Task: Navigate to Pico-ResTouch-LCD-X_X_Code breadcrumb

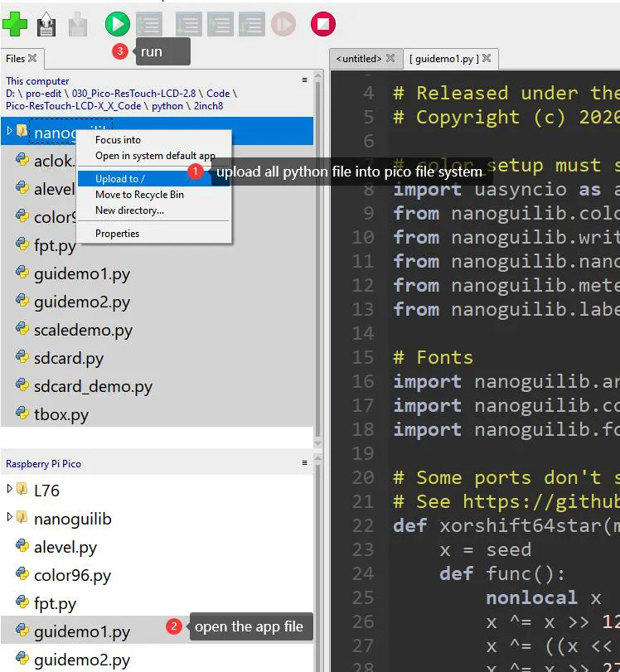Action: point(73,106)
